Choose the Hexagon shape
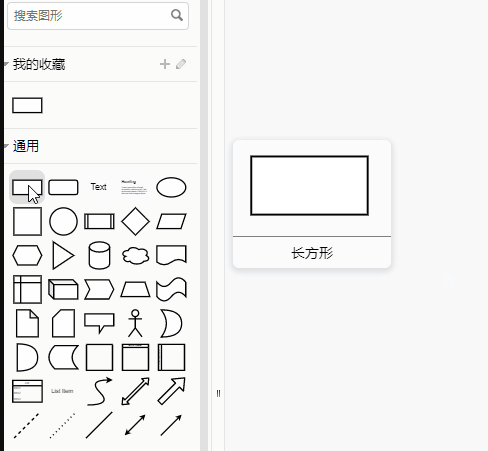 [x=27, y=256]
